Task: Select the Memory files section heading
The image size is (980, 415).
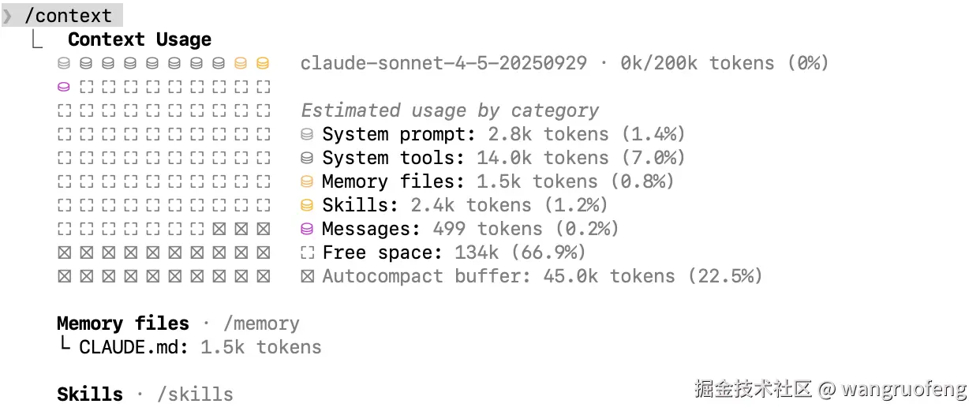Action: [x=123, y=324]
